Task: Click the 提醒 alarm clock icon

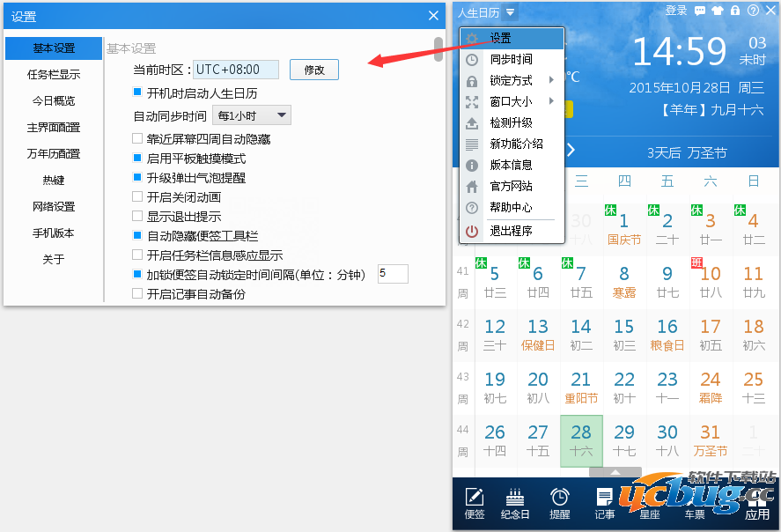Action: [559, 503]
